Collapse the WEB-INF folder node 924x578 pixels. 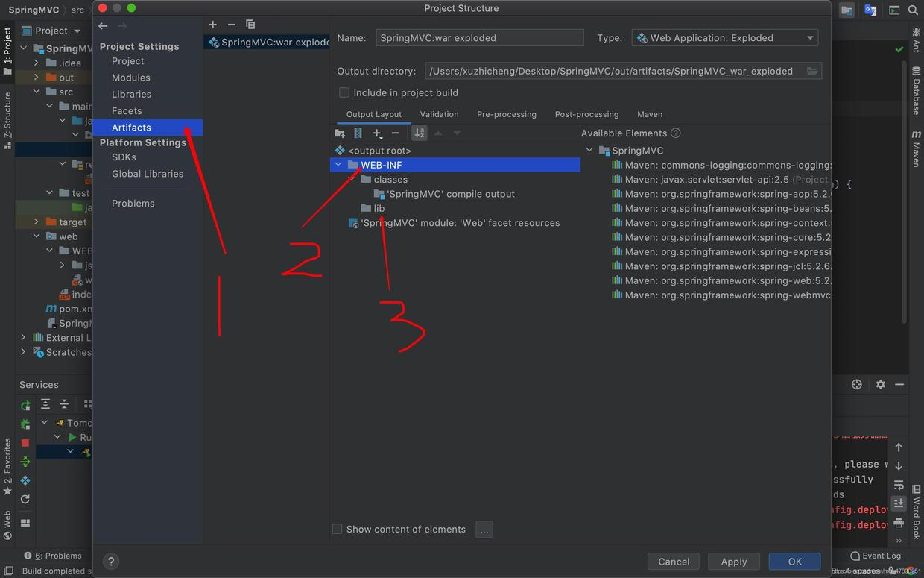(x=338, y=165)
